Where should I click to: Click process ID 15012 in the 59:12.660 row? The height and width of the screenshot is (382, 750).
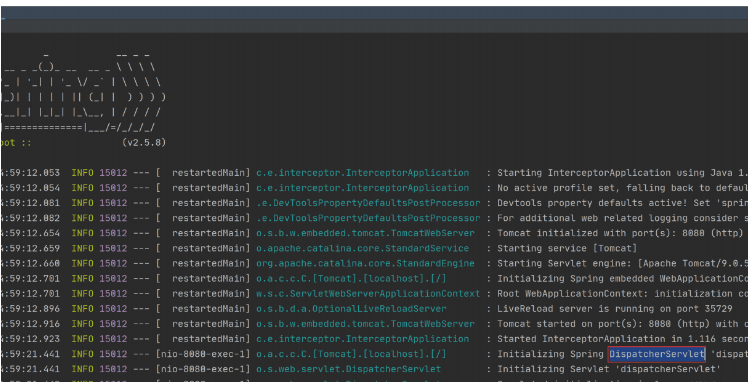(113, 263)
